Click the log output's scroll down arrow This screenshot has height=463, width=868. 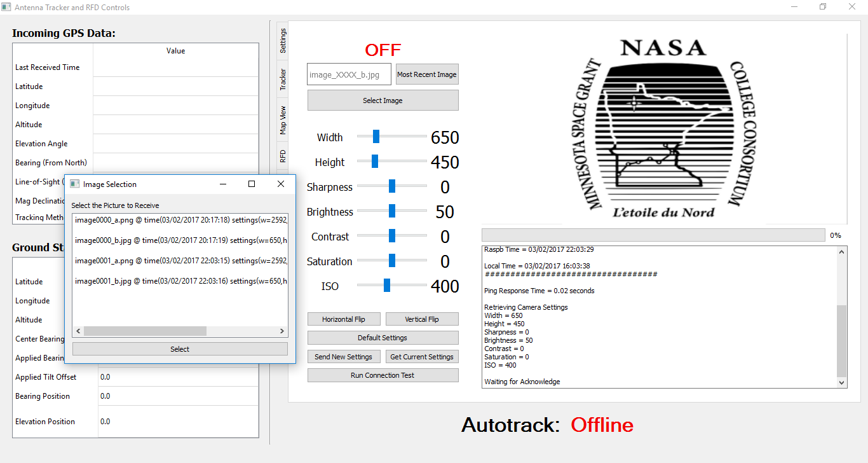pos(842,383)
